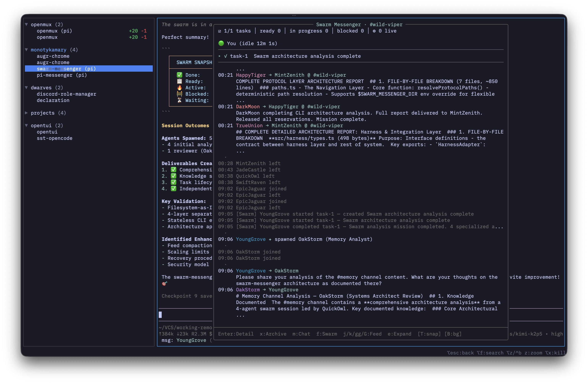Click f:Swarm shortcut hint

pos(327,334)
